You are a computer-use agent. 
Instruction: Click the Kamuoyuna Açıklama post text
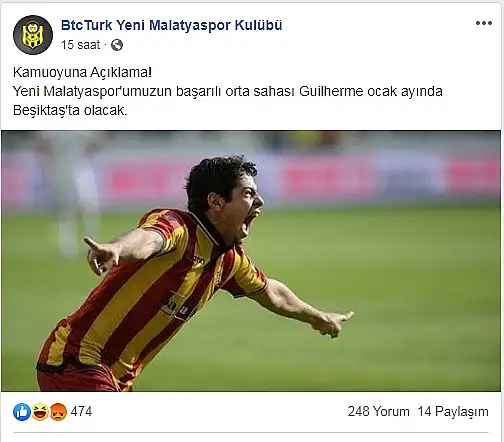pos(82,72)
